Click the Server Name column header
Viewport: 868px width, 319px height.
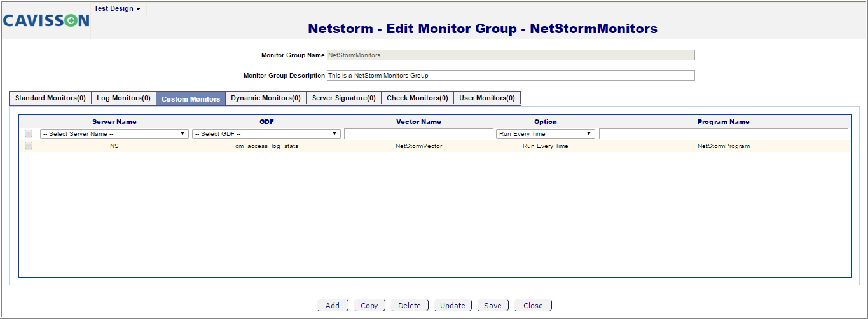pyautogui.click(x=114, y=121)
